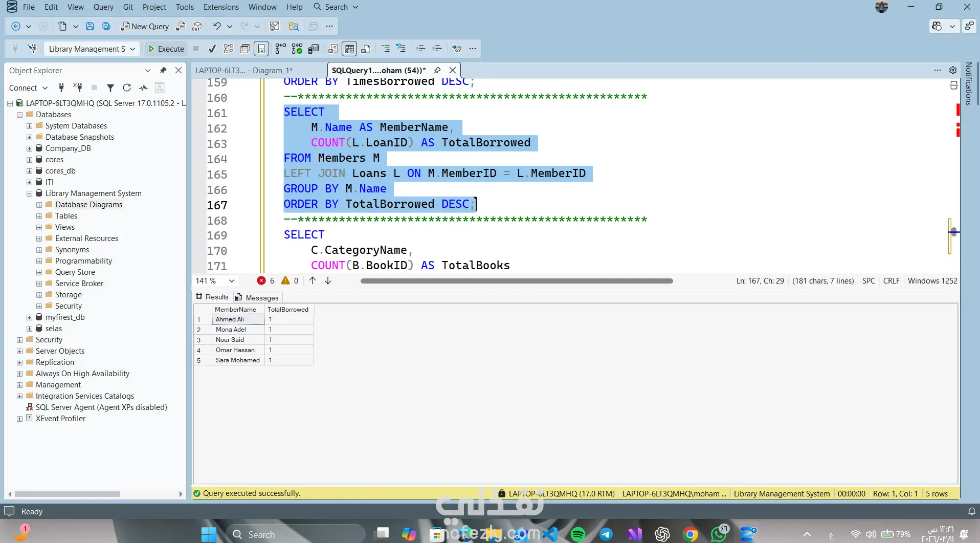The height and width of the screenshot is (543, 980).
Task: Pin the SQLQuery1 tab
Action: (x=437, y=70)
